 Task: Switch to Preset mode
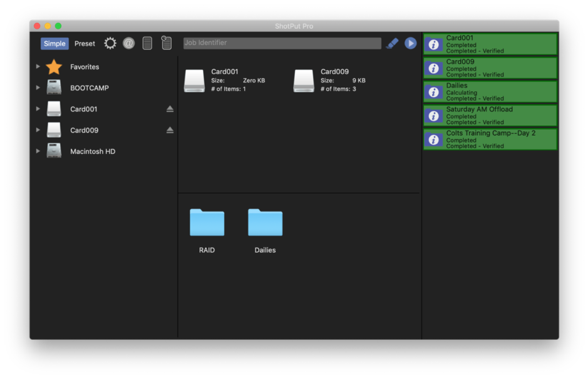point(85,44)
